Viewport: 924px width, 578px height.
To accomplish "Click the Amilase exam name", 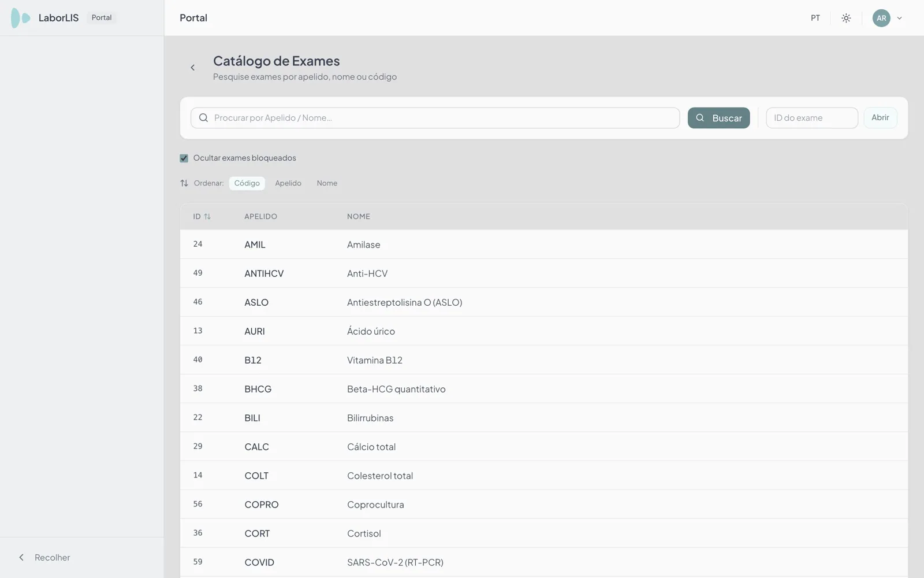I will coord(364,244).
